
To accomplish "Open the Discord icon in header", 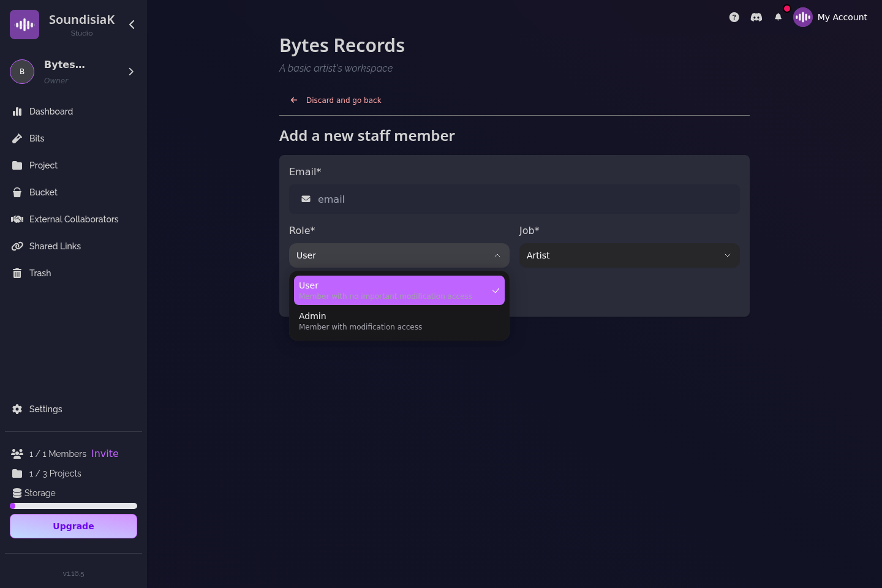I will coord(756,17).
